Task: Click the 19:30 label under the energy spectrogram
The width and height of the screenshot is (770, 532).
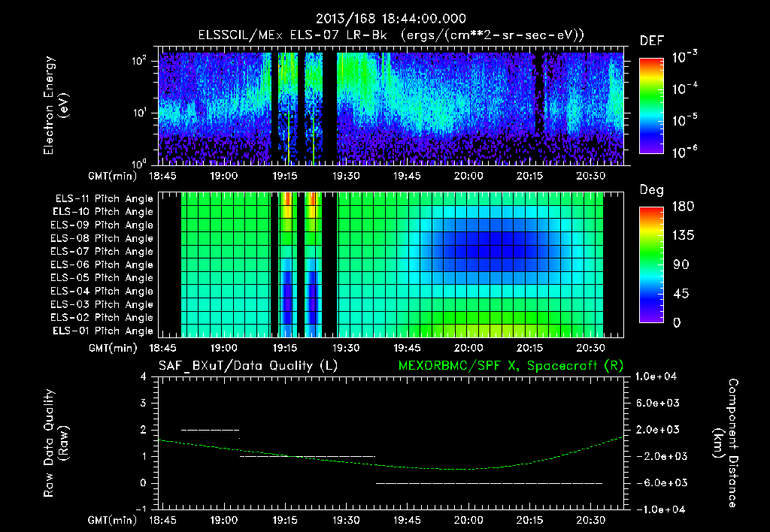Action: [346, 176]
